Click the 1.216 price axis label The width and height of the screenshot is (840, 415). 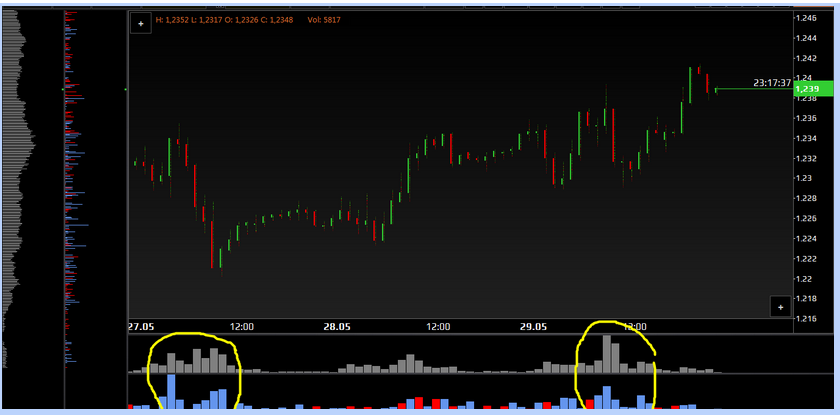pos(806,319)
